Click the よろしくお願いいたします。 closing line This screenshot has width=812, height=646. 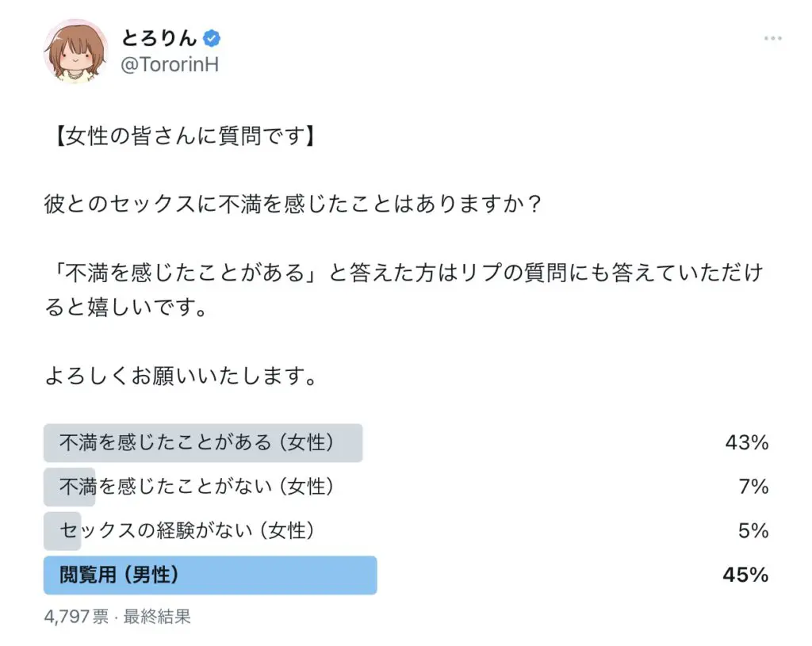coord(181,375)
